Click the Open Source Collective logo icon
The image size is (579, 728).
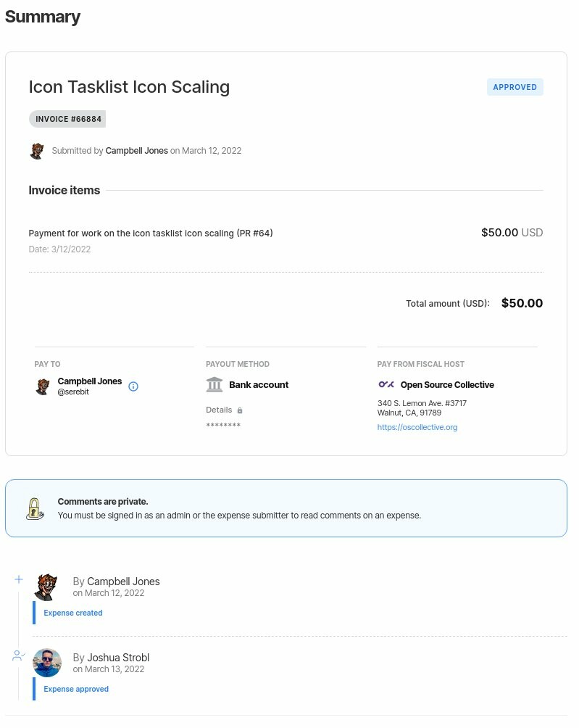(386, 384)
